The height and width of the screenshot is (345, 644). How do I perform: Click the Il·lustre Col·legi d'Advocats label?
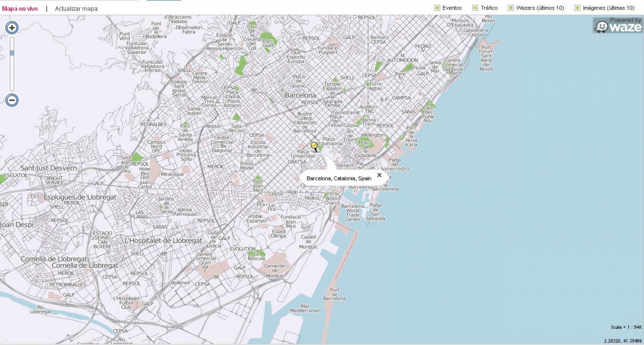pyautogui.click(x=305, y=123)
